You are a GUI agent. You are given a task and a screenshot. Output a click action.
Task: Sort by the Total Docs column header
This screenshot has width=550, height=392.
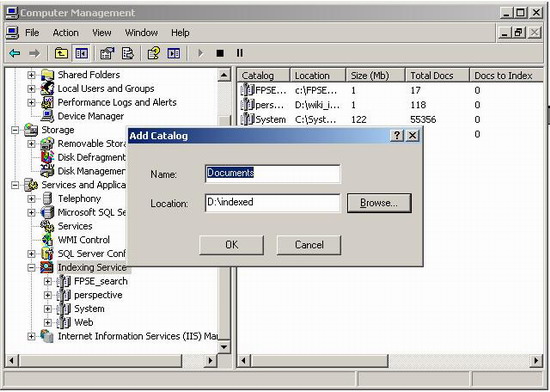click(x=437, y=76)
